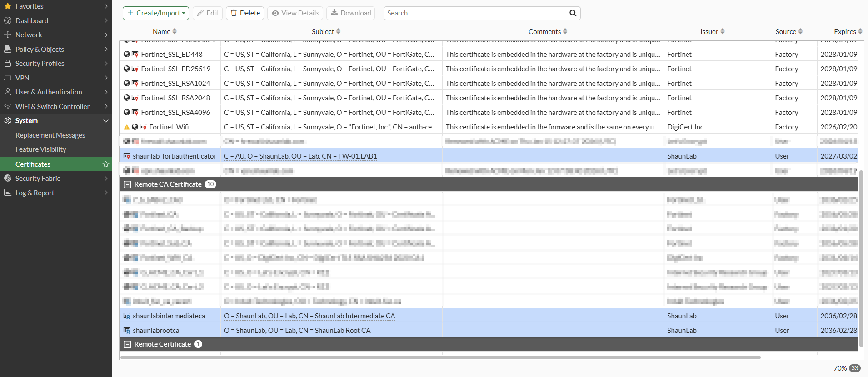Sort by Expires column arrows

click(x=860, y=31)
